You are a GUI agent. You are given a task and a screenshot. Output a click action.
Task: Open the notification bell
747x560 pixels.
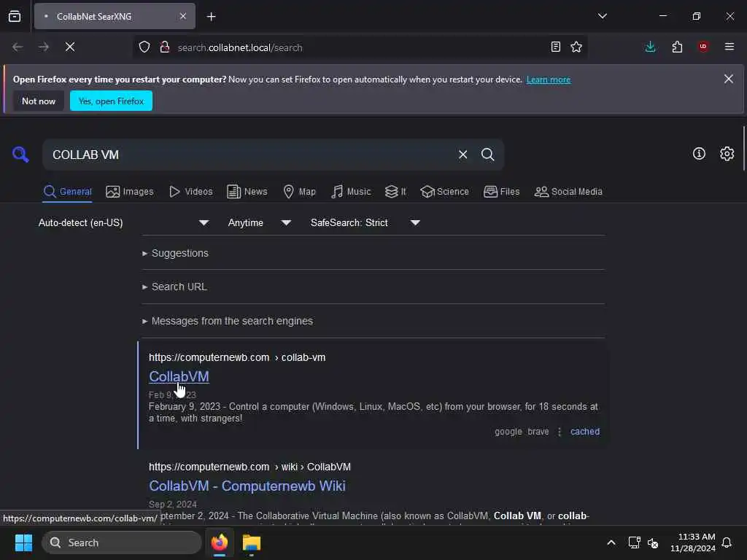pos(727,542)
